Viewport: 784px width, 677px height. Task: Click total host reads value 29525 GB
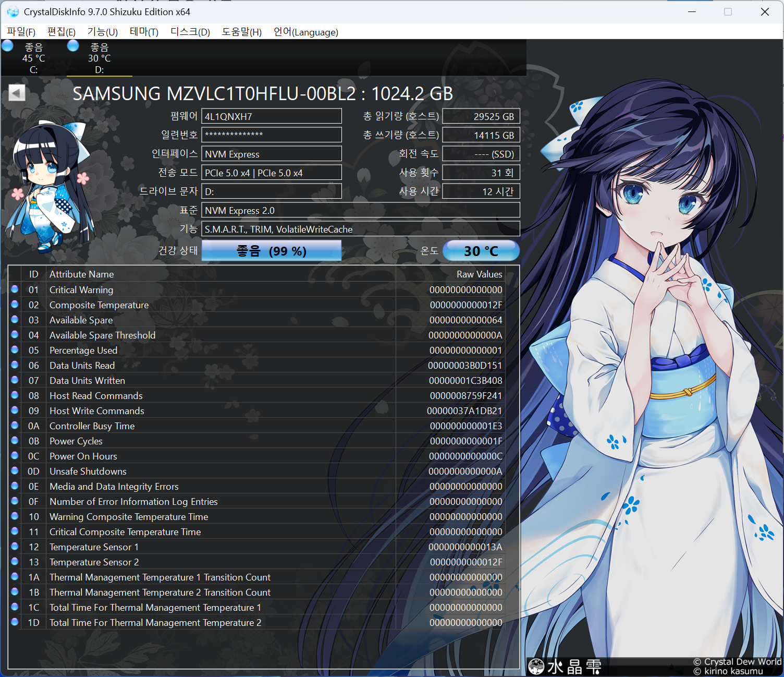click(481, 116)
